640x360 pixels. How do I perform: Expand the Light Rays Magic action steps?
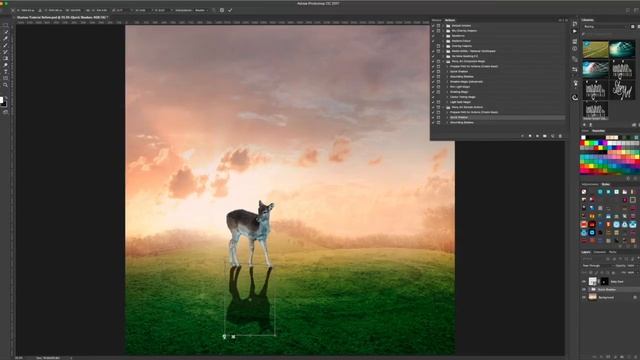(x=447, y=102)
